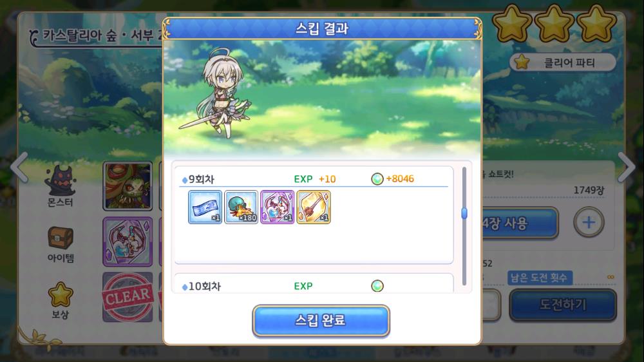Click the plus button to add tickets
The image size is (644, 362).
point(589,222)
